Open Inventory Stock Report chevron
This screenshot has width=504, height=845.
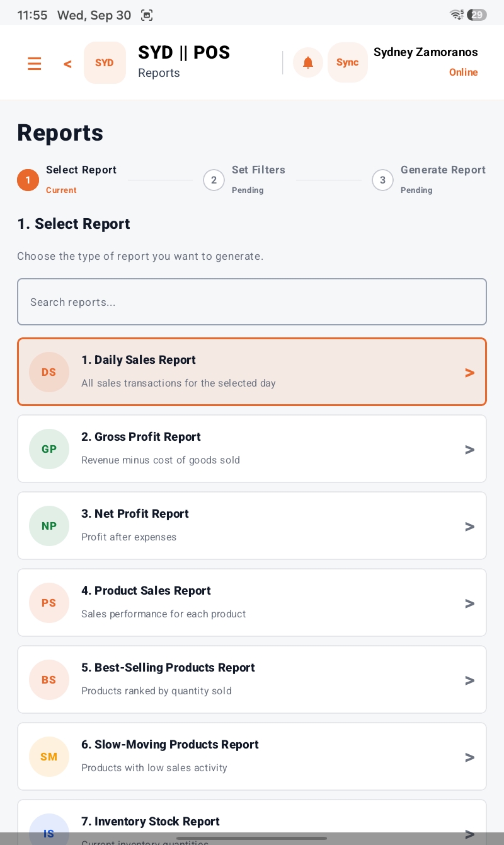[469, 834]
